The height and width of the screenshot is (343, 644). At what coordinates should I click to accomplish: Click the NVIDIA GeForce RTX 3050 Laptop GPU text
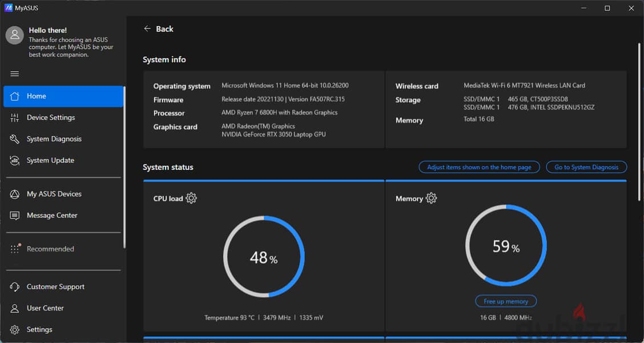point(273,134)
